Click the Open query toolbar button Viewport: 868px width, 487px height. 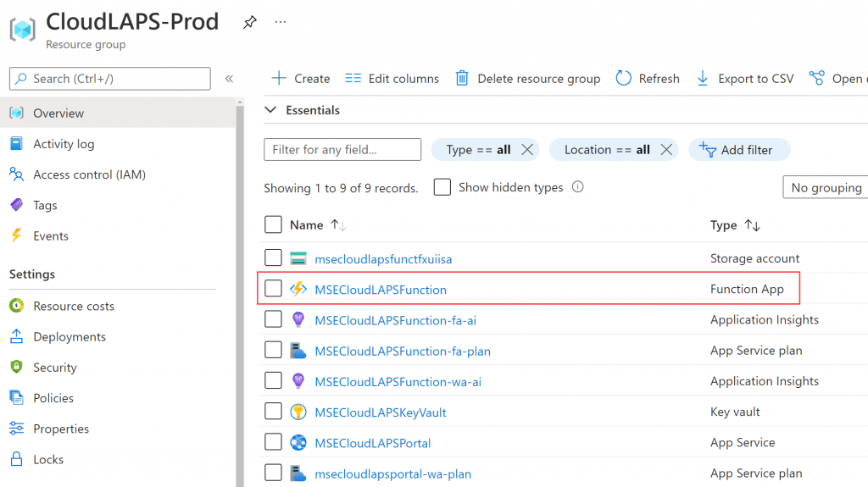837,79
